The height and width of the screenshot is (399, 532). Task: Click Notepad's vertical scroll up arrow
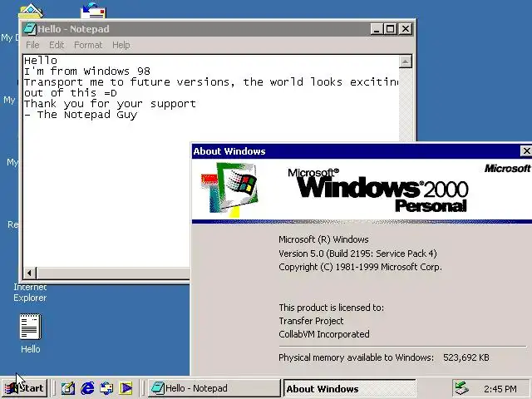pos(406,62)
